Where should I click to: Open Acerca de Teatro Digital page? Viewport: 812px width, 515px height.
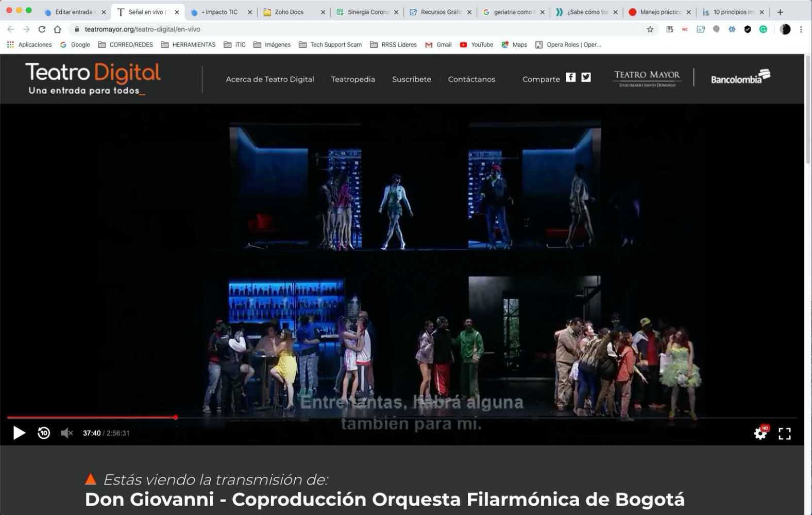[x=270, y=79]
